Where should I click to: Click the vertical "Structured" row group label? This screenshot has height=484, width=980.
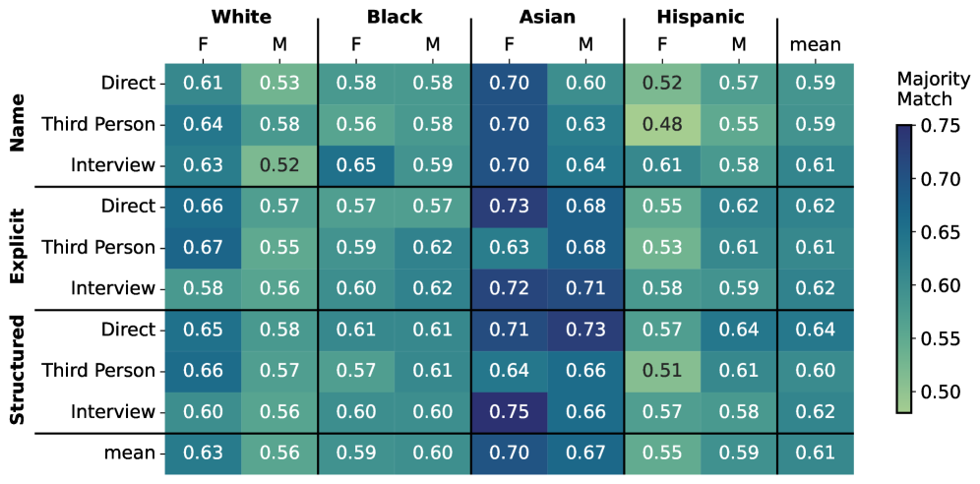click(x=17, y=371)
